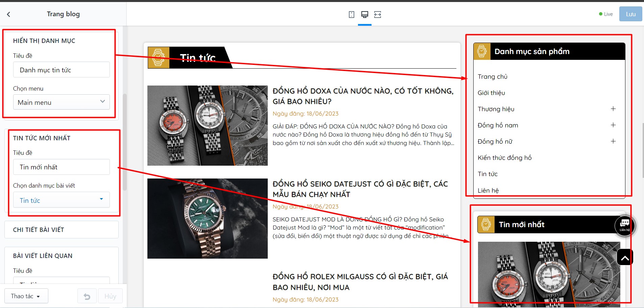Image resolution: width=644 pixels, height=308 pixels.
Task: Click the 'Chọn menu' field label
Action: coord(28,89)
